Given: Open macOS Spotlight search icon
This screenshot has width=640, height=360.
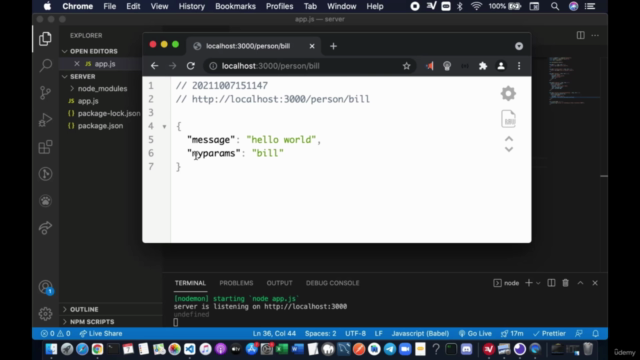Looking at the screenshot, I should [554, 6].
